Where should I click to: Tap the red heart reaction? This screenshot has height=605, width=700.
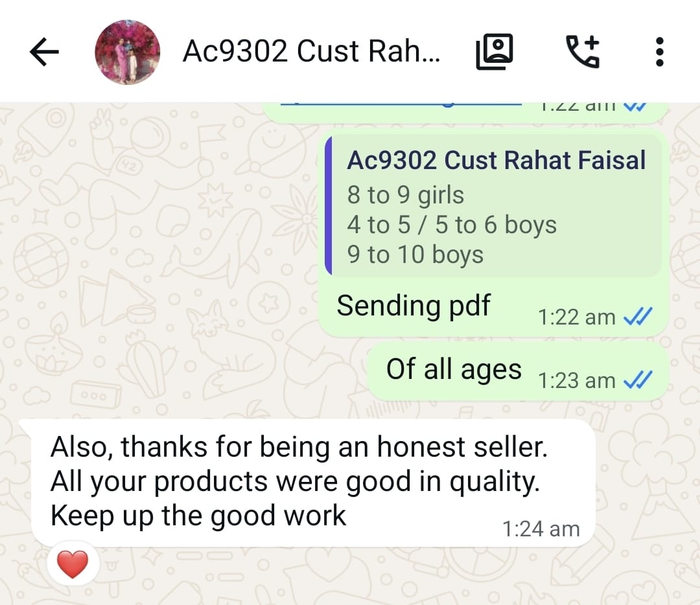73,564
